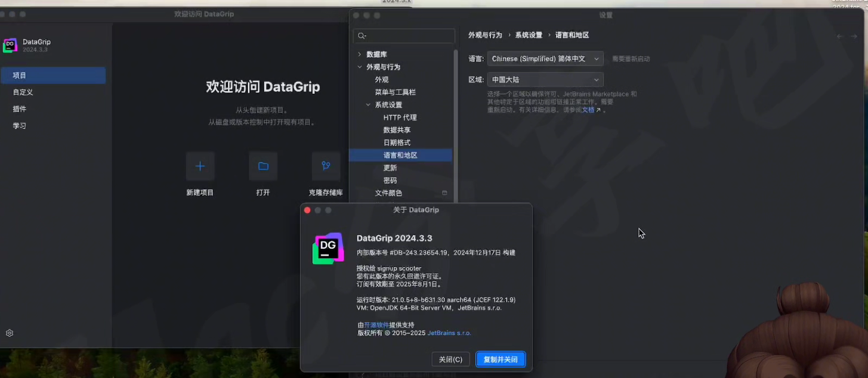Select 外观 in the settings tree
868x378 pixels.
pos(382,79)
